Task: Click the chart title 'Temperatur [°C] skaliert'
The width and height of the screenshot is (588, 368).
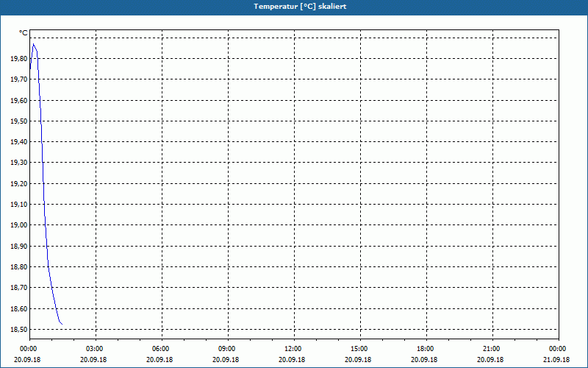Action: tap(300, 7)
